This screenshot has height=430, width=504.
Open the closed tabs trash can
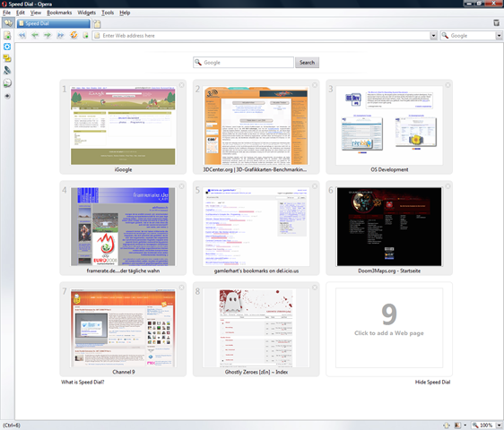point(496,22)
